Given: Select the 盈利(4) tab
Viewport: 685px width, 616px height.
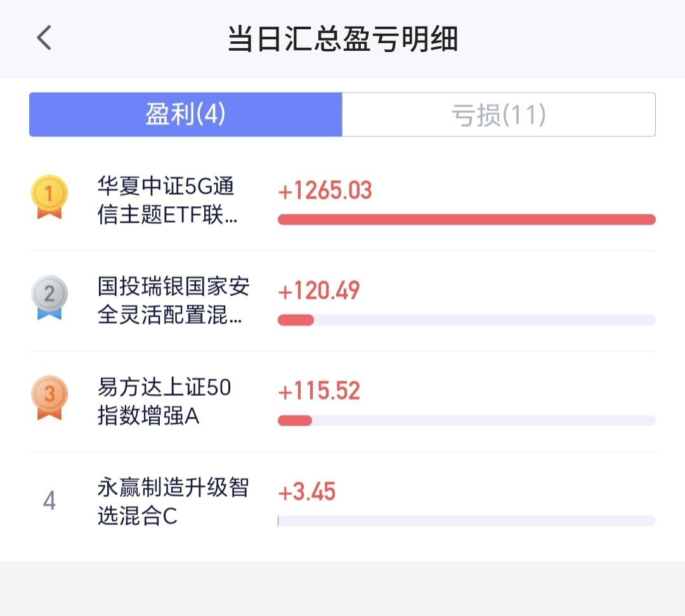Looking at the screenshot, I should point(186,115).
